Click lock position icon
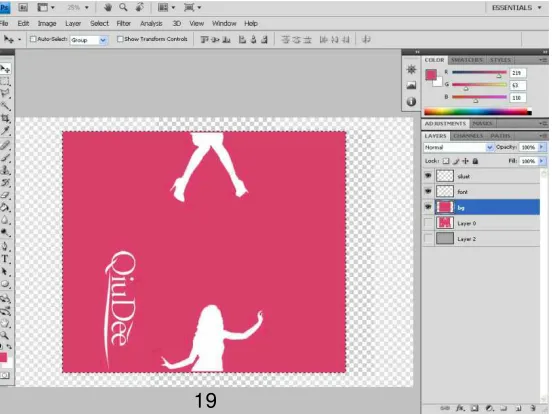 (466, 161)
